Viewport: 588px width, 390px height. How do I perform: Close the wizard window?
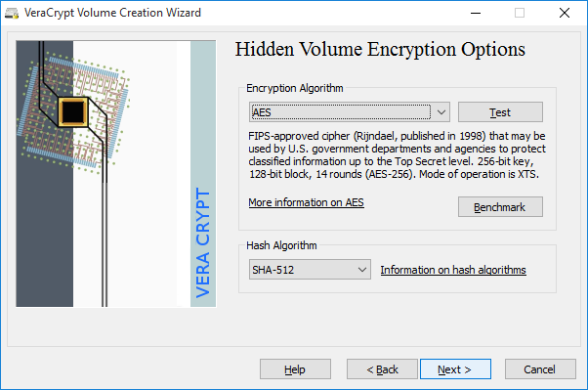pos(565,13)
